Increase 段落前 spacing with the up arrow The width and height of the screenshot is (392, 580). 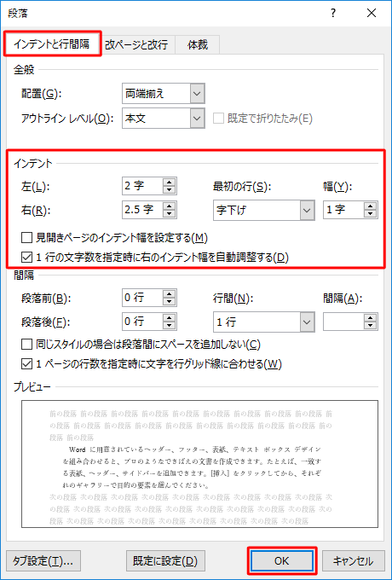(x=170, y=293)
